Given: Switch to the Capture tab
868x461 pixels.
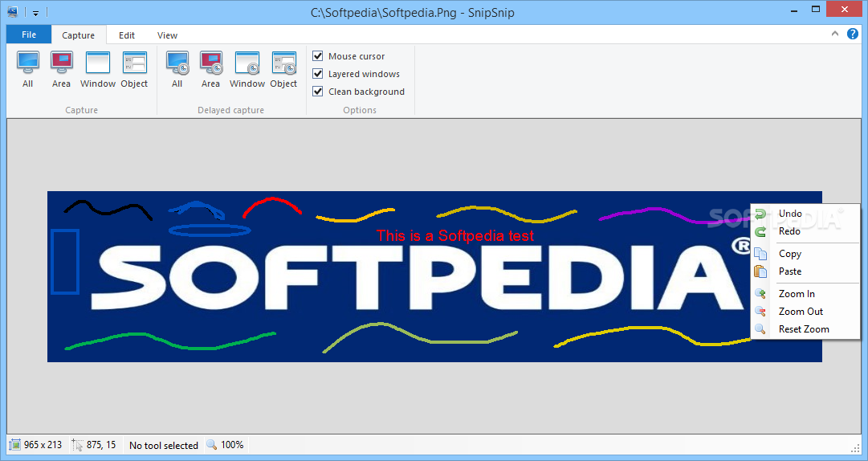Looking at the screenshot, I should (x=78, y=35).
